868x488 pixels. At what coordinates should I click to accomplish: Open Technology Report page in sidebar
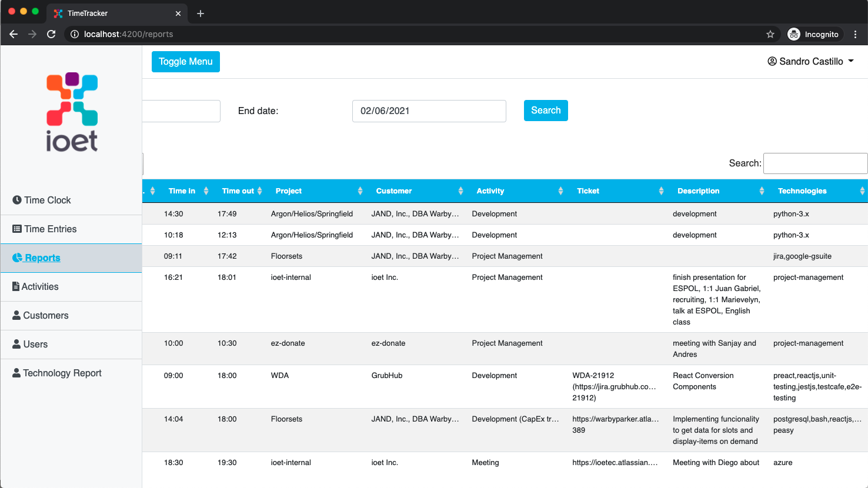point(71,373)
